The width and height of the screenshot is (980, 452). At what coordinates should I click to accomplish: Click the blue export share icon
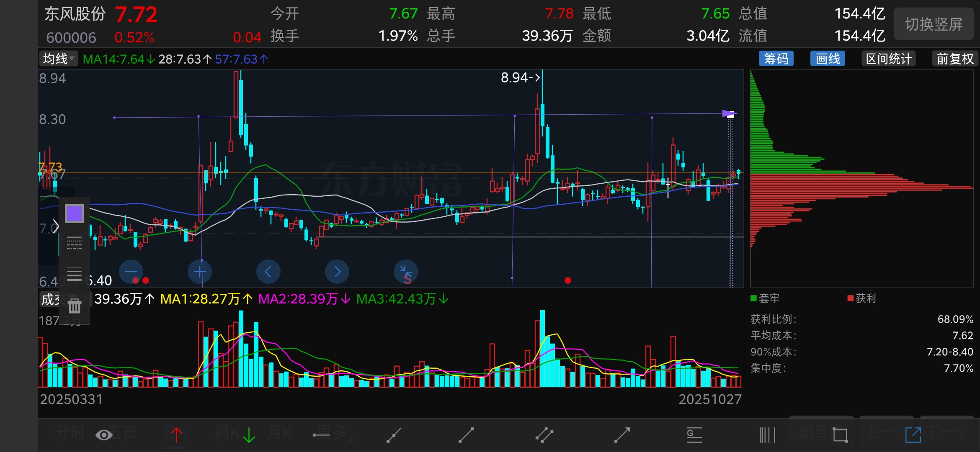pyautogui.click(x=913, y=435)
